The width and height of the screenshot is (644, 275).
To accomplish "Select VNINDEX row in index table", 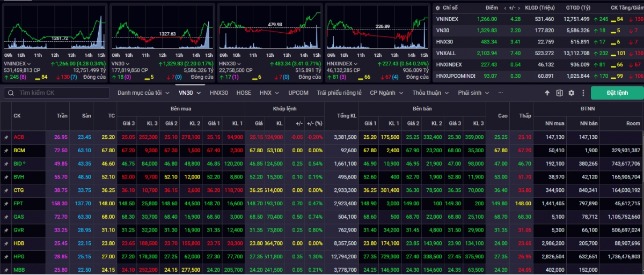I will point(538,19).
